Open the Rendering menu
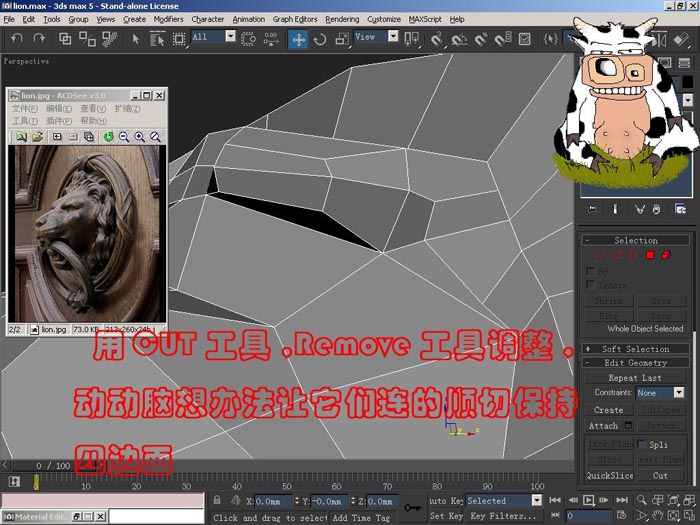The width and height of the screenshot is (700, 525). coord(342,19)
